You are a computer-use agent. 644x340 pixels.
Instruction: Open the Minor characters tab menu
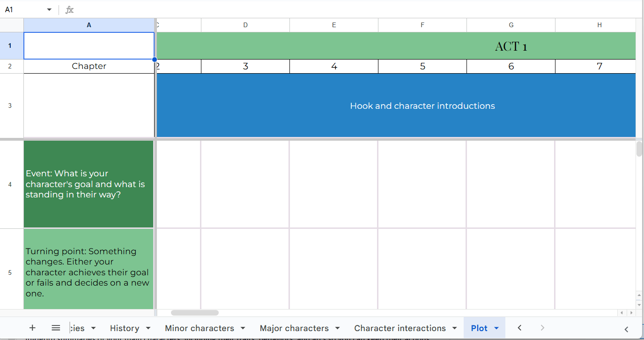[x=243, y=328]
